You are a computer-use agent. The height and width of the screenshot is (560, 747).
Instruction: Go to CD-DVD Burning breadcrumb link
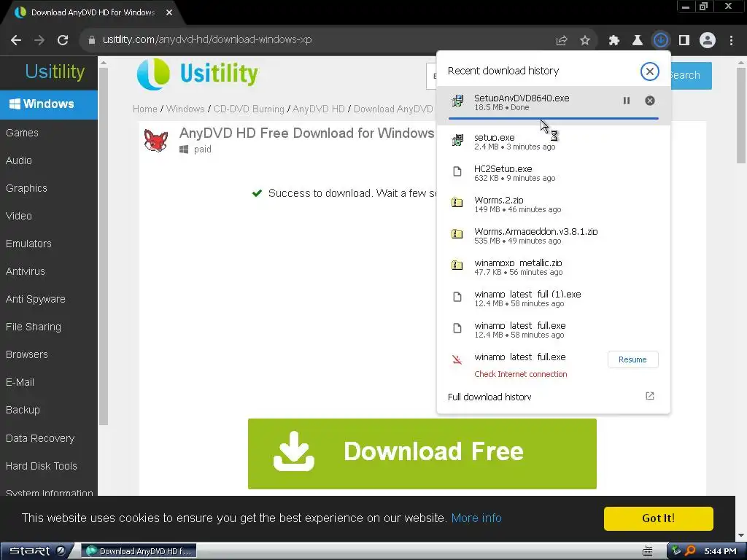click(x=249, y=109)
